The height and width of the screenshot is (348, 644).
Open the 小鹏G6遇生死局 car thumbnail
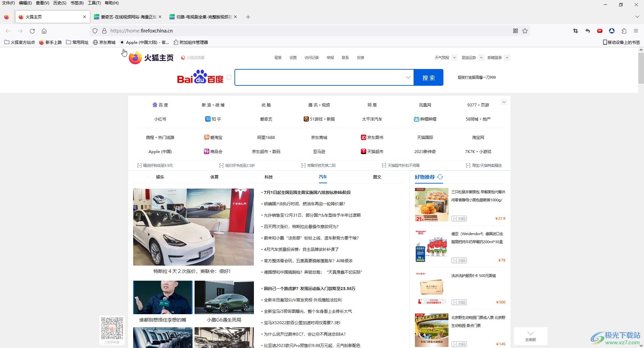(x=224, y=297)
